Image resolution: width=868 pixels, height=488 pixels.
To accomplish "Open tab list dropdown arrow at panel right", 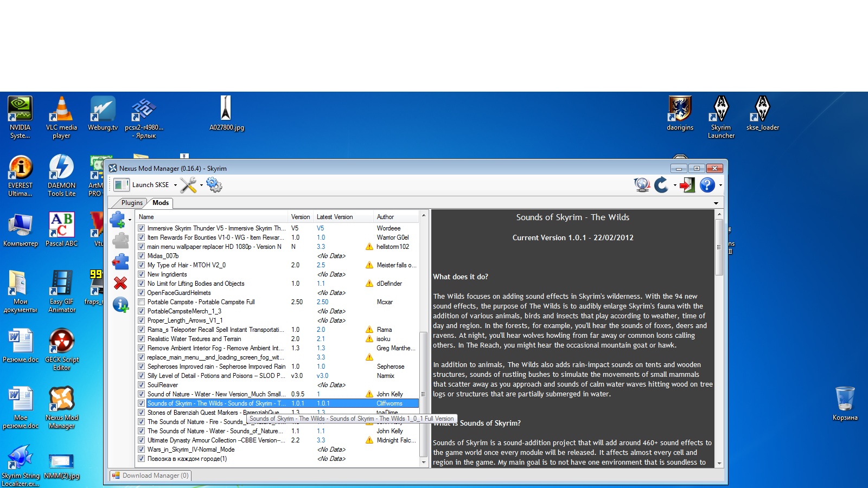I will coord(716,203).
